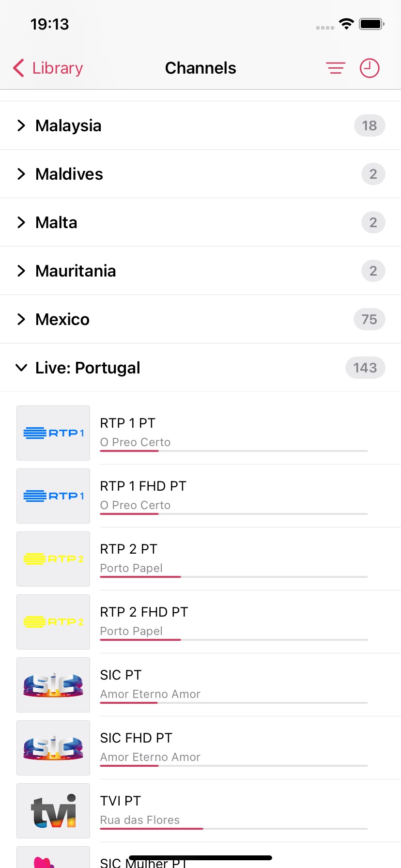This screenshot has width=401, height=868.
Task: Tap the SIC FHD PT logo
Action: click(x=53, y=748)
